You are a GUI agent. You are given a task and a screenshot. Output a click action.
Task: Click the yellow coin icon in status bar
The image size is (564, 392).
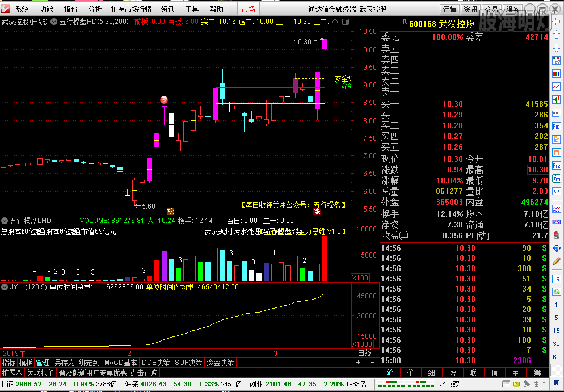coord(516,384)
